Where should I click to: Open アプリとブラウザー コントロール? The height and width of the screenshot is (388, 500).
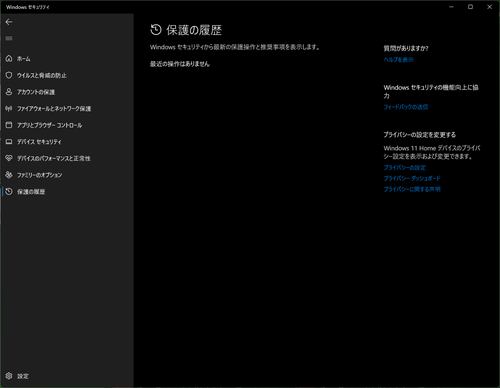click(49, 125)
